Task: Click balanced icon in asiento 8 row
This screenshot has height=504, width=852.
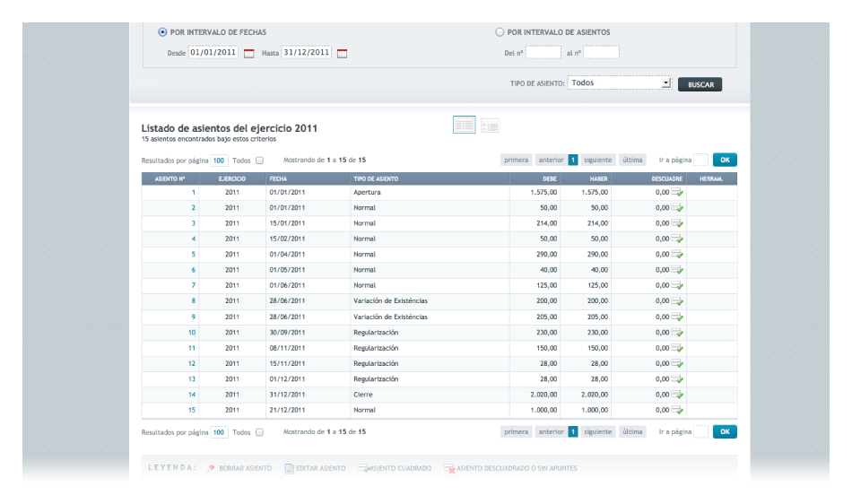Action: (x=677, y=301)
